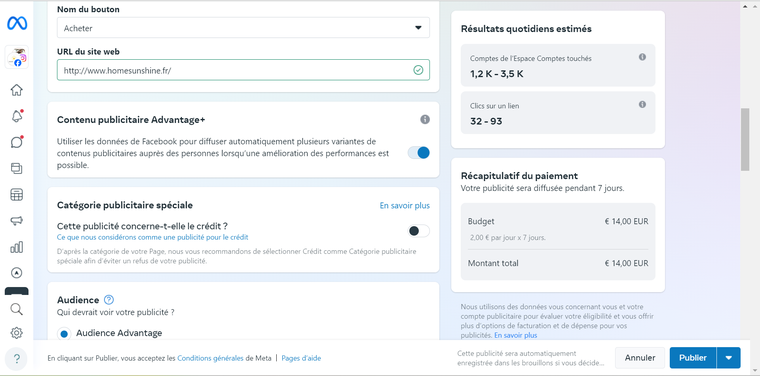This screenshot has width=760, height=376.
Task: Disable the Contenu publicitaire Advantage+ toggle
Action: (x=419, y=153)
